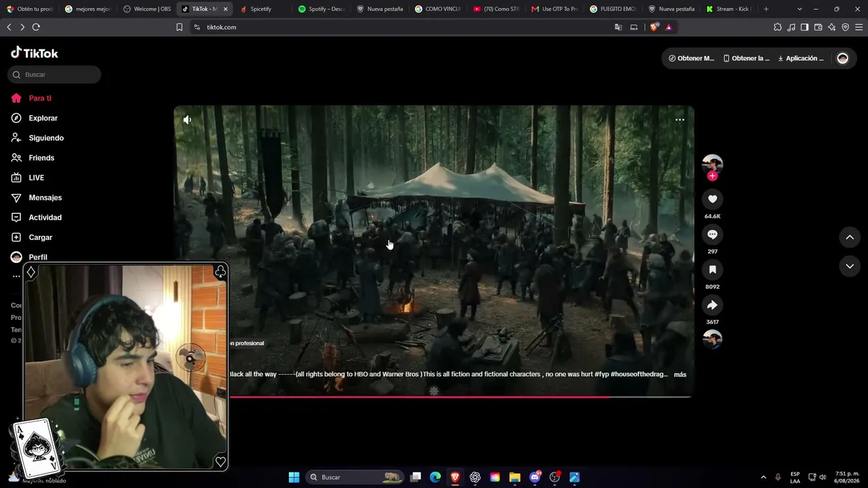This screenshot has width=868, height=488.
Task: Open a new browser tab with plus
Action: point(766,9)
